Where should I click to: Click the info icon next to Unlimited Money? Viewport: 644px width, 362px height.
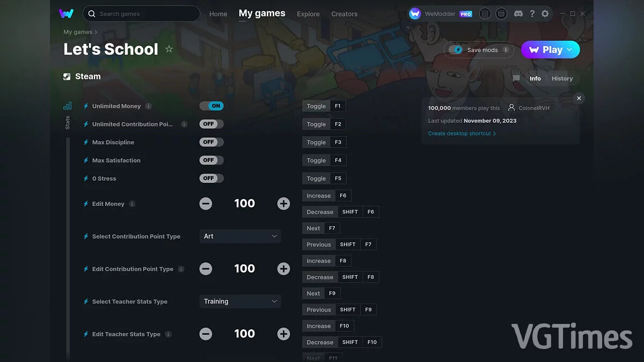click(x=149, y=106)
